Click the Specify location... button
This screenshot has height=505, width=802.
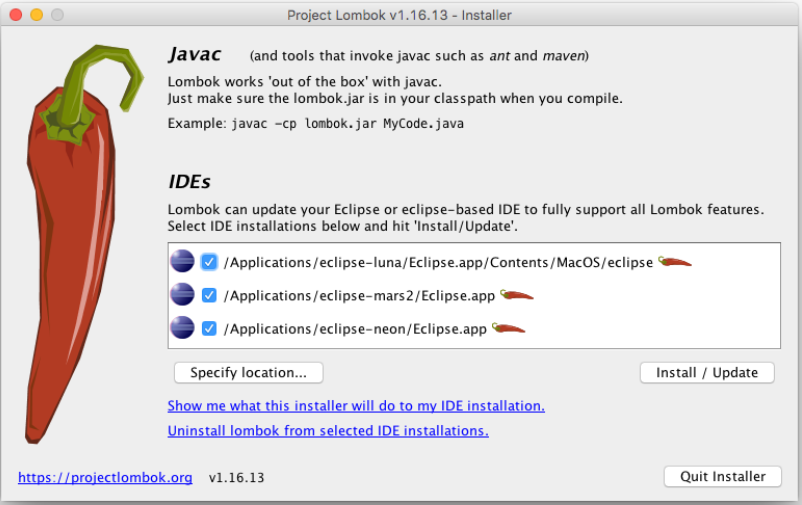249,372
